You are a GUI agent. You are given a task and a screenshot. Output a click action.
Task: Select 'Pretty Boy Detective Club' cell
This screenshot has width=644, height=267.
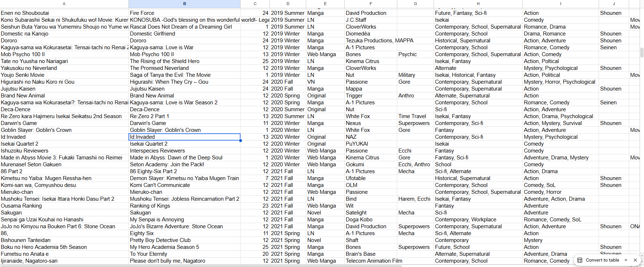(184, 240)
